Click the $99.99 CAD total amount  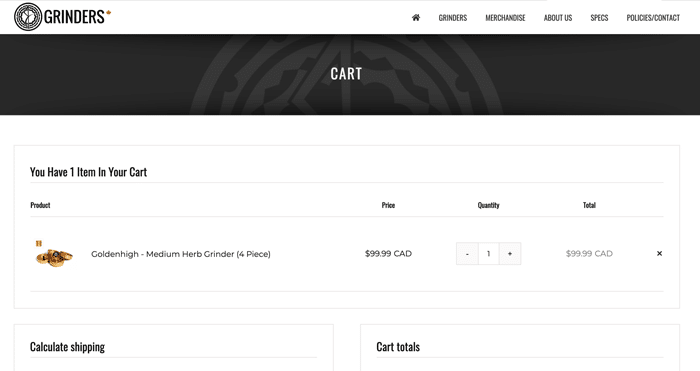589,254
